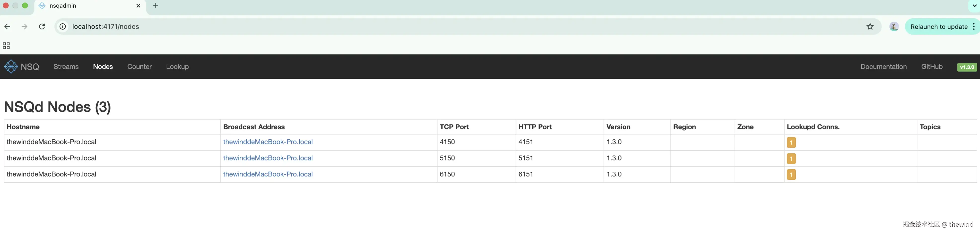Click the browser back arrow
The width and height of the screenshot is (980, 234).
click(7, 27)
